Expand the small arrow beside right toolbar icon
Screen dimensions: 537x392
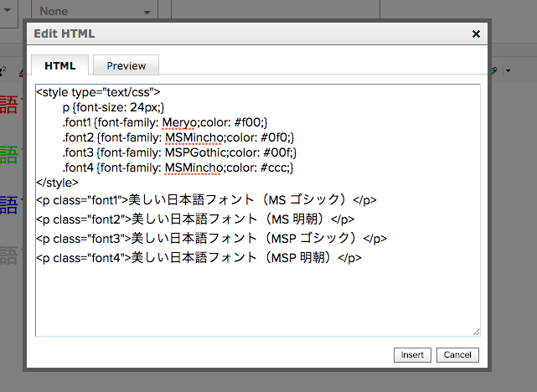tap(509, 70)
